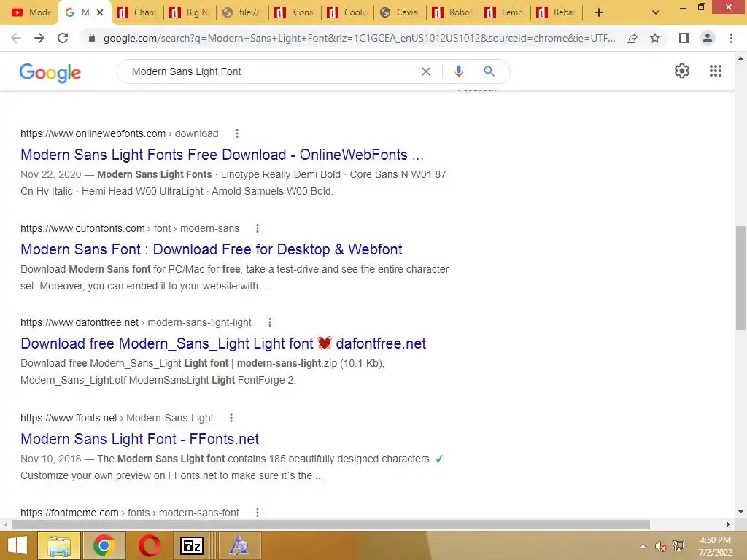Click the network tray icon
Image resolution: width=747 pixels, height=560 pixels.
(678, 546)
